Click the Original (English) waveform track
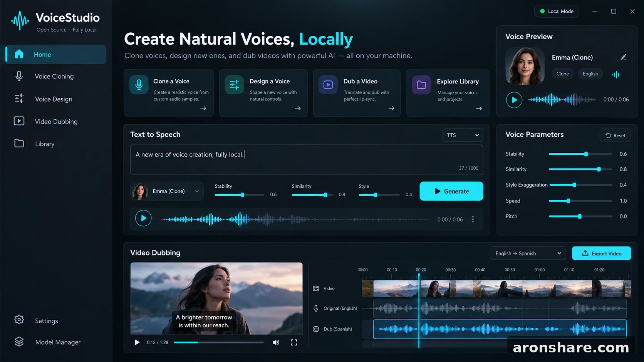Image resolution: width=644 pixels, height=362 pixels. (500, 308)
